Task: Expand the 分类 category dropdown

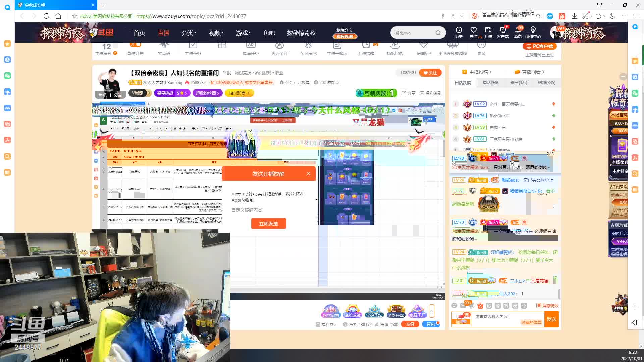Action: pos(189,33)
